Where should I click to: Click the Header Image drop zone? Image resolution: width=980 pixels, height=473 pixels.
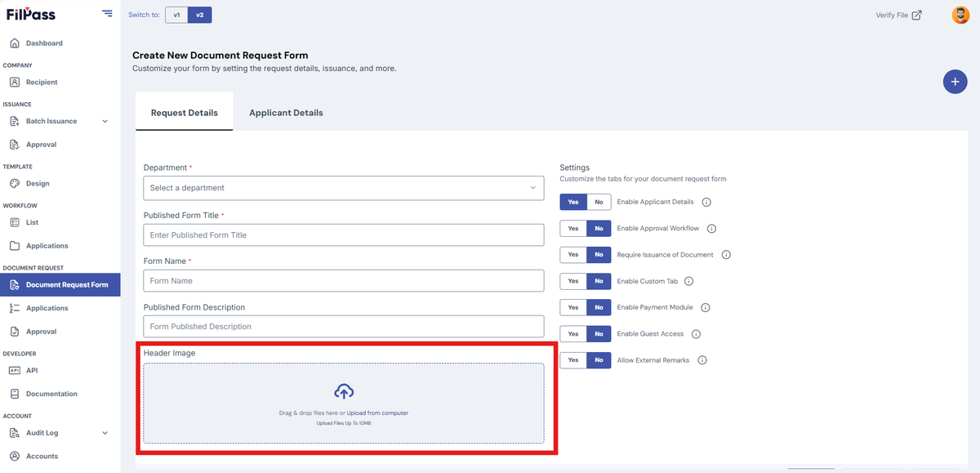(344, 404)
